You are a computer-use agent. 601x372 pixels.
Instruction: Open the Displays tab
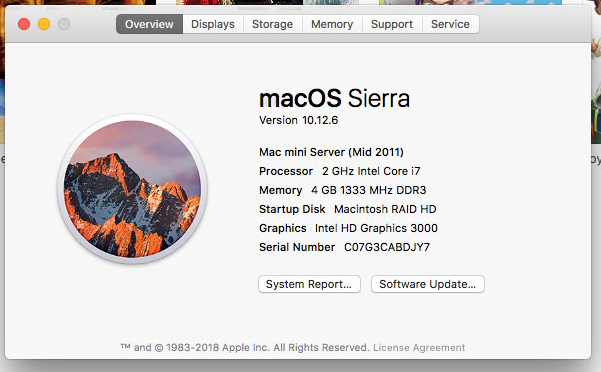point(213,24)
